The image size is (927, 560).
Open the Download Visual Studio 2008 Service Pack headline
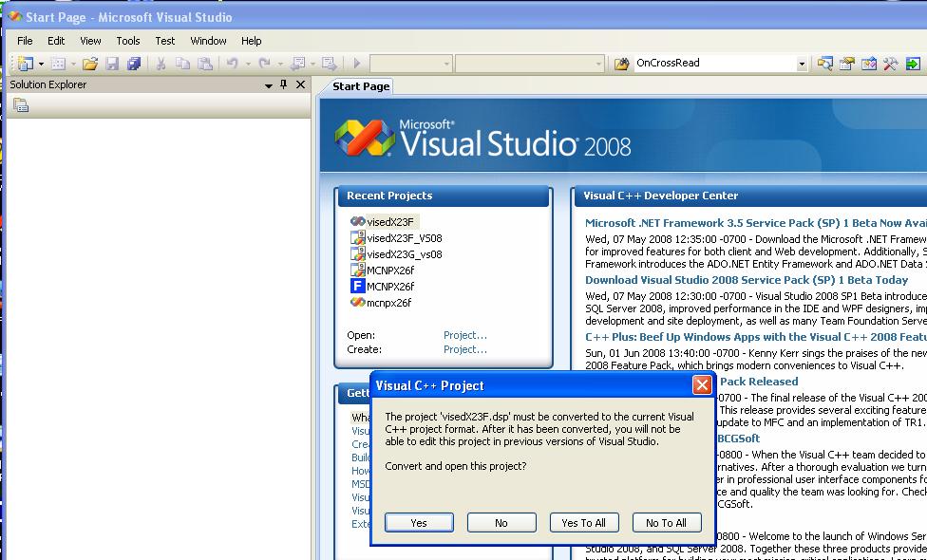click(747, 280)
